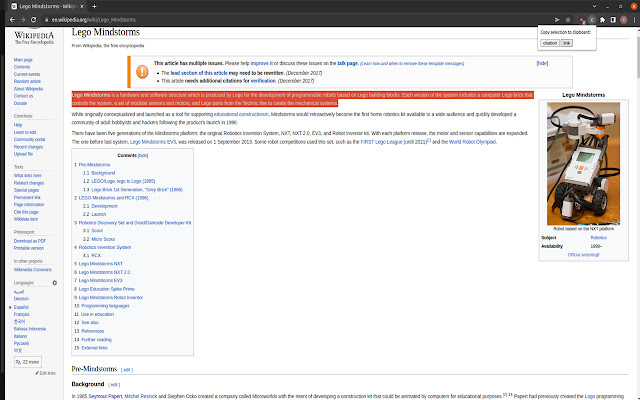The height and width of the screenshot is (400, 640).
Task: Go back to the previous page
Action: pyautogui.click(x=12, y=20)
